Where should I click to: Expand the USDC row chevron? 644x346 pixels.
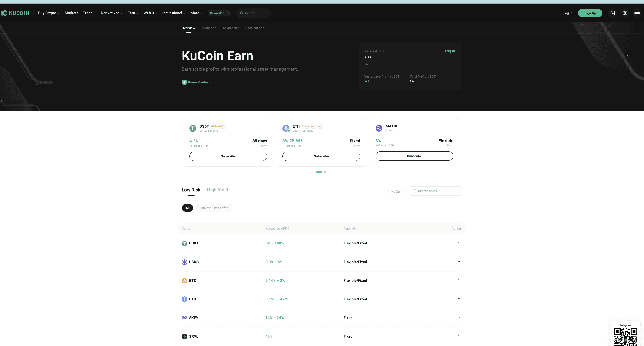tap(459, 261)
